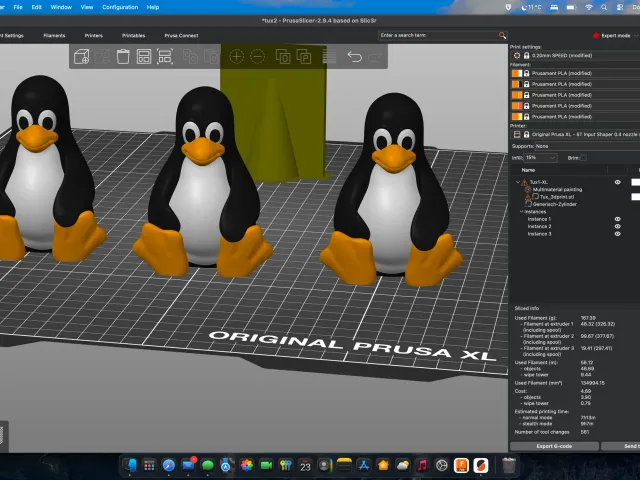Click fifth filament color swatch
640x480 pixels.
(517, 117)
